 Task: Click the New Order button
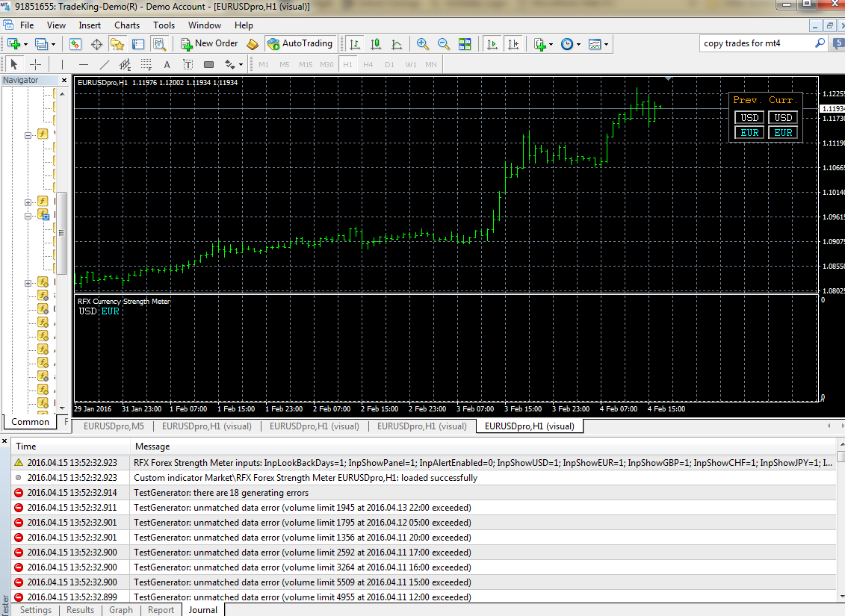pyautogui.click(x=209, y=43)
